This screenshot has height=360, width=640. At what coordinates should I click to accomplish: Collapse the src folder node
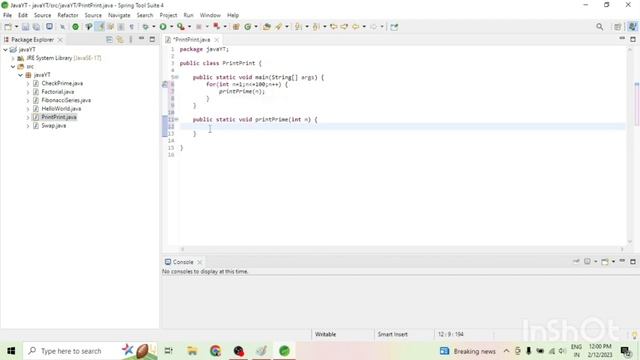click(x=13, y=67)
